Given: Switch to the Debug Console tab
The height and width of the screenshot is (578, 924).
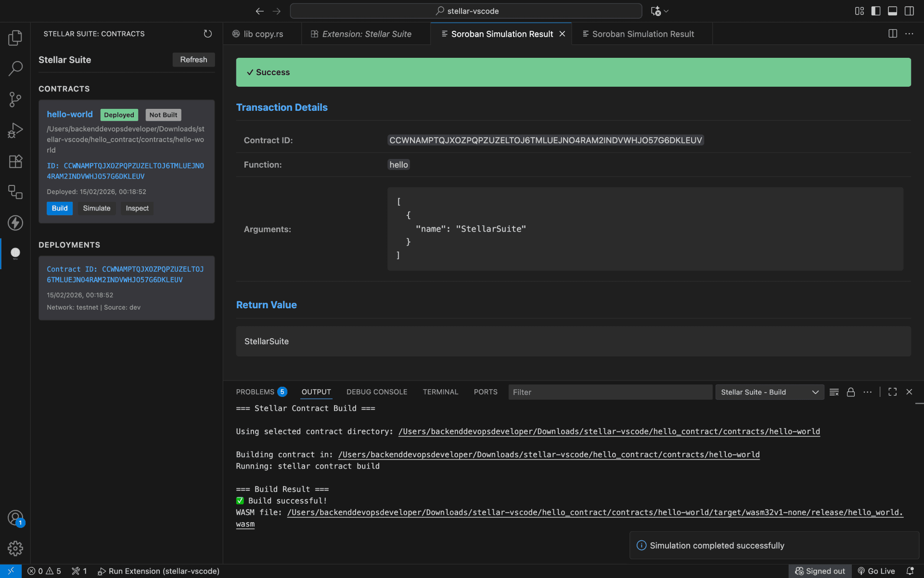Looking at the screenshot, I should 377,392.
